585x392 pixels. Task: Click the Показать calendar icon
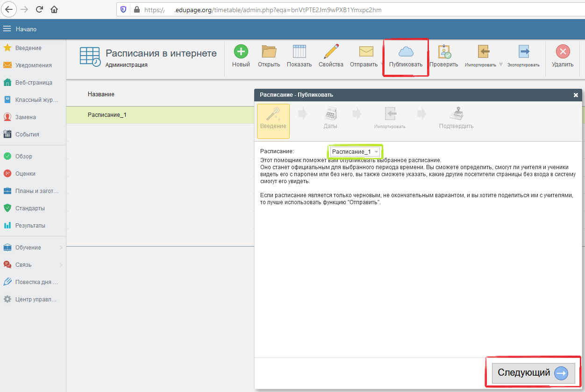(299, 52)
